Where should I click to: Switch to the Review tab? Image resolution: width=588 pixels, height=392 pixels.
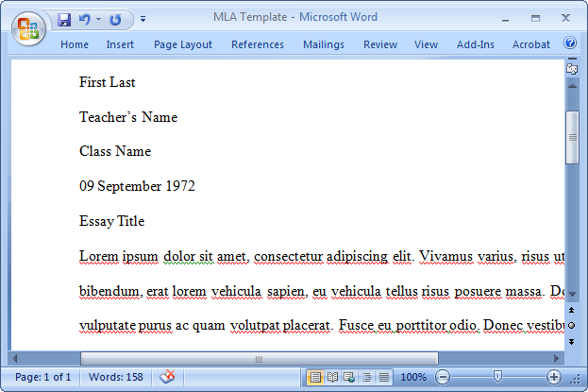[380, 44]
